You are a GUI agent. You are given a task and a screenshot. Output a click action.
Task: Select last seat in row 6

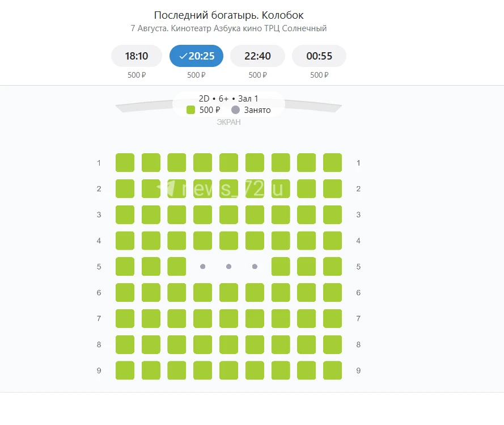(x=332, y=292)
